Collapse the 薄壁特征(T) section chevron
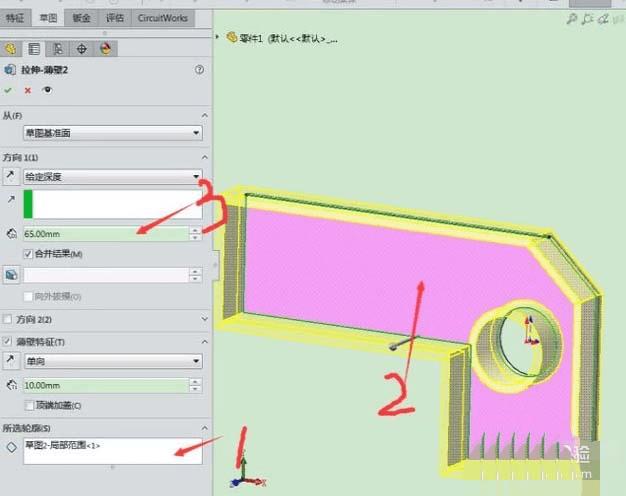This screenshot has width=626, height=496. click(x=205, y=342)
